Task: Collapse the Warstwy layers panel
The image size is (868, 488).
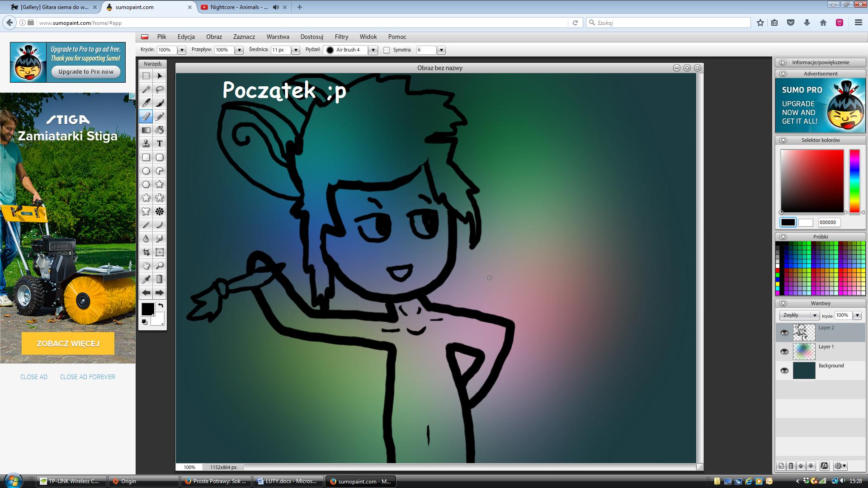Action: pos(783,303)
